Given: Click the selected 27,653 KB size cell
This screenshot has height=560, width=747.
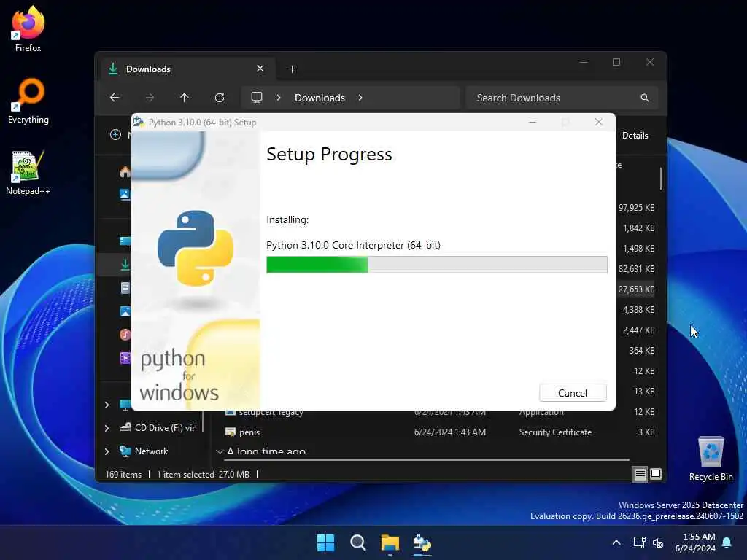Looking at the screenshot, I should click(x=636, y=289).
